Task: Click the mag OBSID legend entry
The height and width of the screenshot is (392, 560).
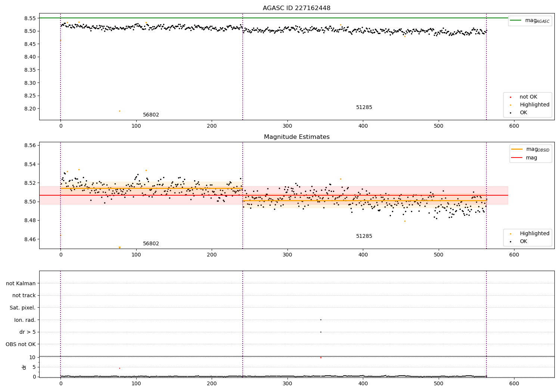Action: coord(530,149)
